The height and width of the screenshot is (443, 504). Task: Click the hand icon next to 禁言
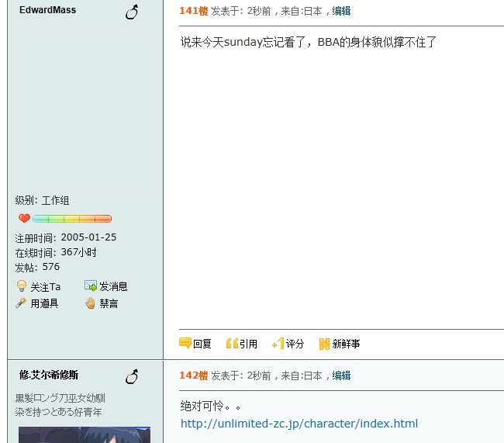tap(90, 303)
